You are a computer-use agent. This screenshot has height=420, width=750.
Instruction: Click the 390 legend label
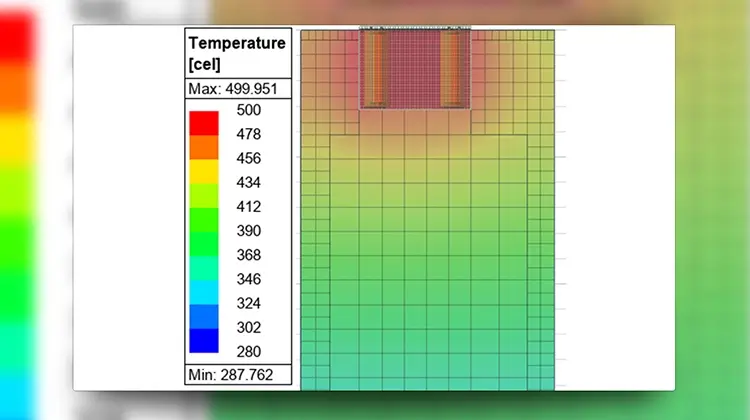pos(248,231)
